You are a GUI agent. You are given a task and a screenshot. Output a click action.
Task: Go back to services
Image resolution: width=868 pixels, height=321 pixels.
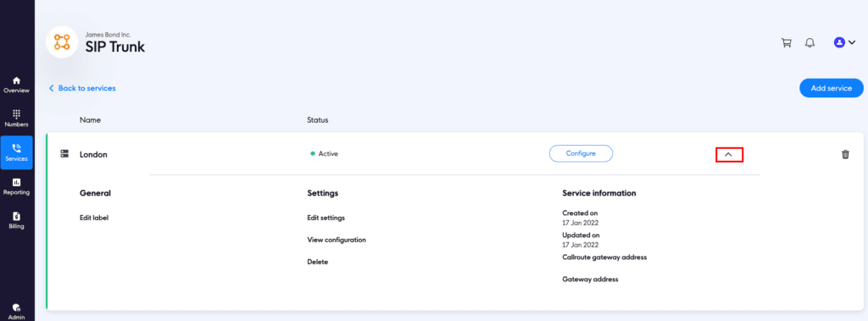pyautogui.click(x=82, y=88)
